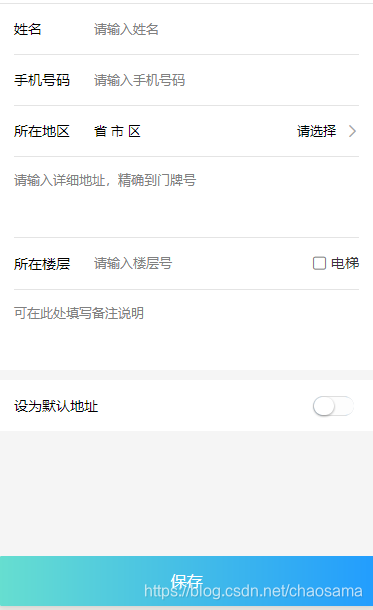The image size is (373, 610).
Task: Click the chevron arrow next to 请选择
Action: coord(352,131)
